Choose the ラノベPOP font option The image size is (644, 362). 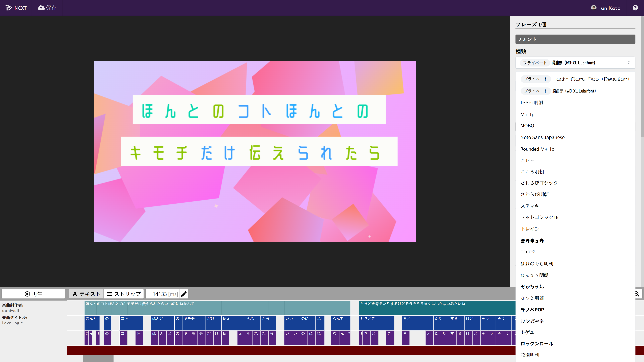pos(532,310)
